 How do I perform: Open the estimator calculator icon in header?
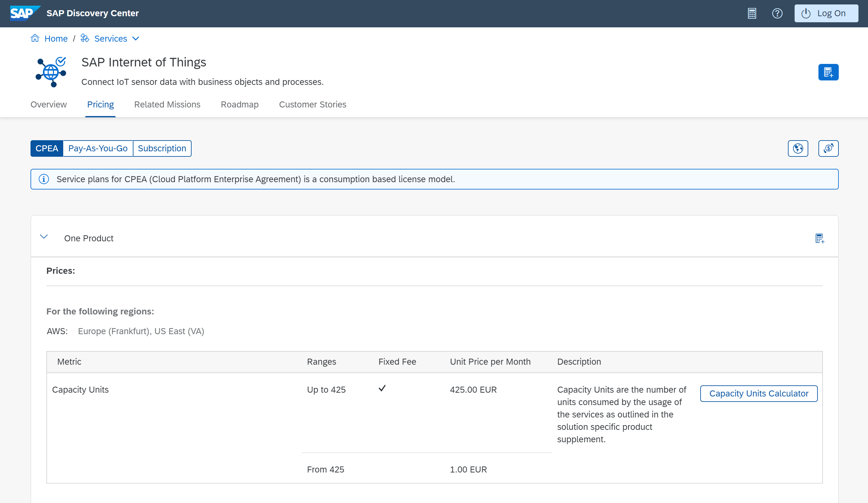pyautogui.click(x=752, y=13)
